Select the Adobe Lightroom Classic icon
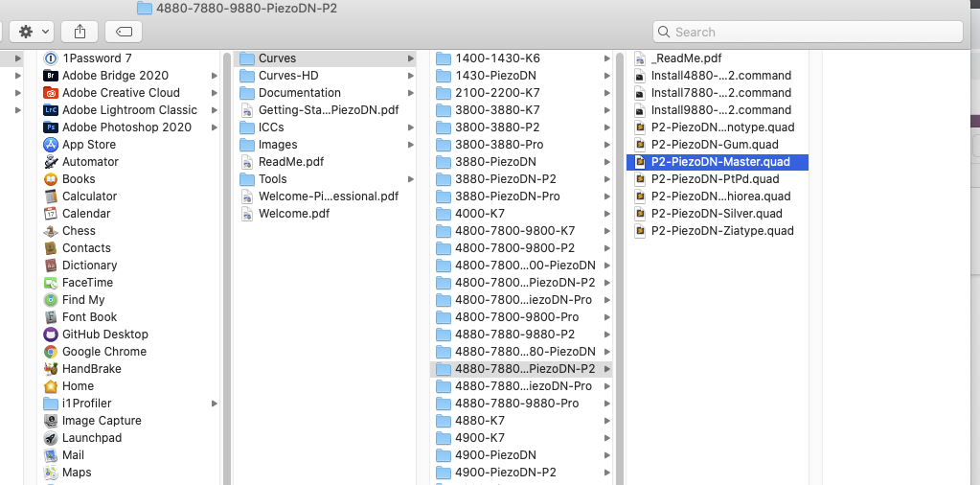Image resolution: width=980 pixels, height=485 pixels. (51, 110)
